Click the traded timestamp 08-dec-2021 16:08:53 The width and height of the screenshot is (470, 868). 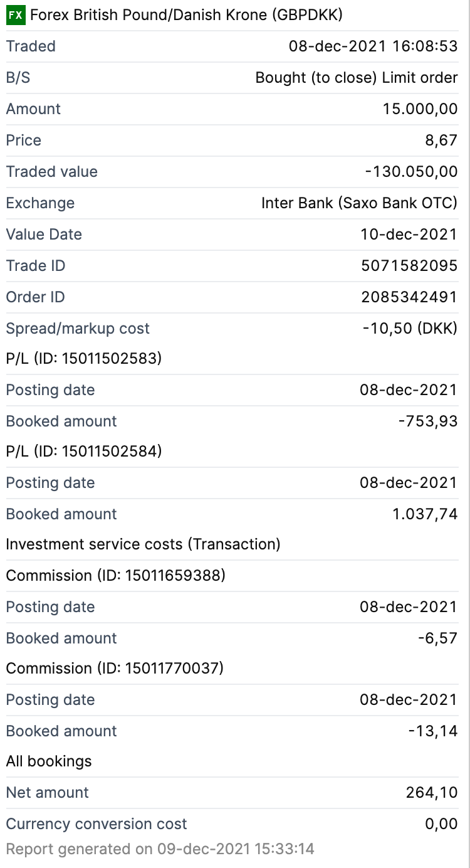click(x=373, y=46)
